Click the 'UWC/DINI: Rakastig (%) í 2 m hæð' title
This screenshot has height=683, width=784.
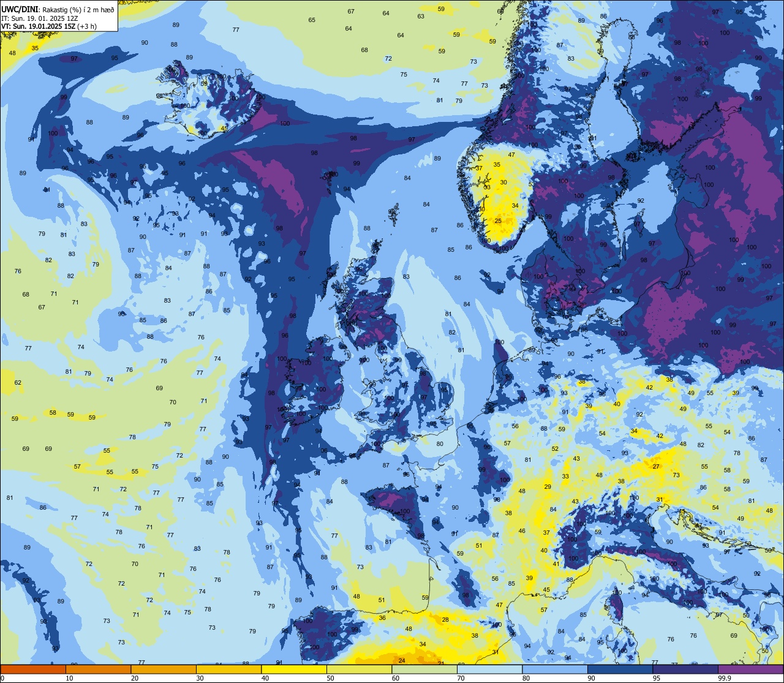(58, 9)
